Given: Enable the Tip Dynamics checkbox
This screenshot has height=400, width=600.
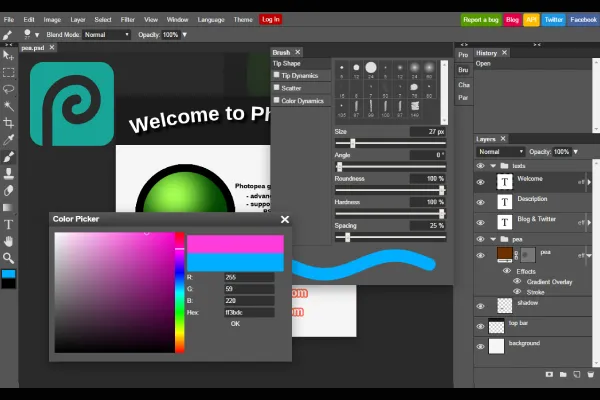Looking at the screenshot, I should pyautogui.click(x=276, y=75).
